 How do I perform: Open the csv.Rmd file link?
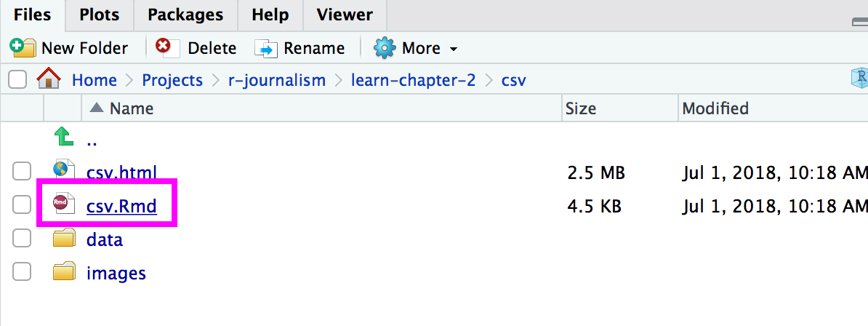(121, 207)
